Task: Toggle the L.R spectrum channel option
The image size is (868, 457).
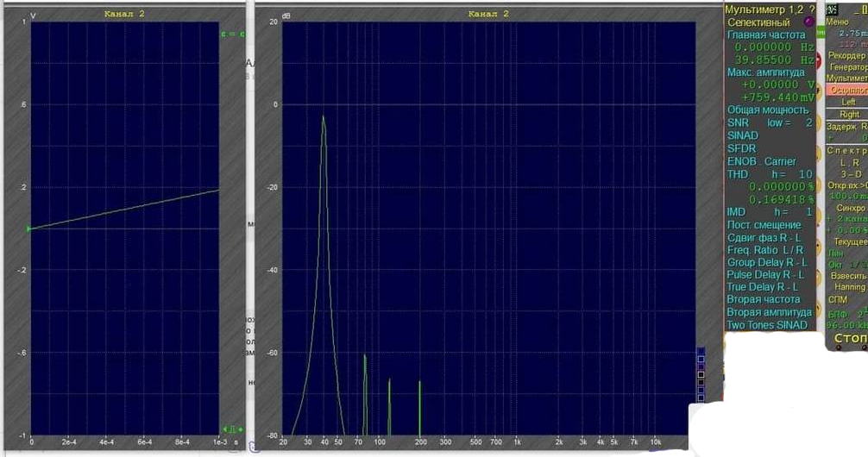Action: click(850, 163)
